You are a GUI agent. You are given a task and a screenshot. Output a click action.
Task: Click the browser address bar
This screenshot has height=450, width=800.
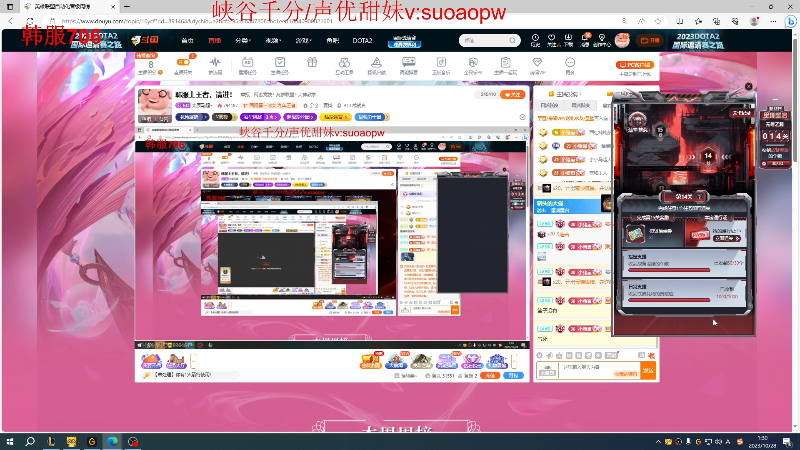[327, 21]
